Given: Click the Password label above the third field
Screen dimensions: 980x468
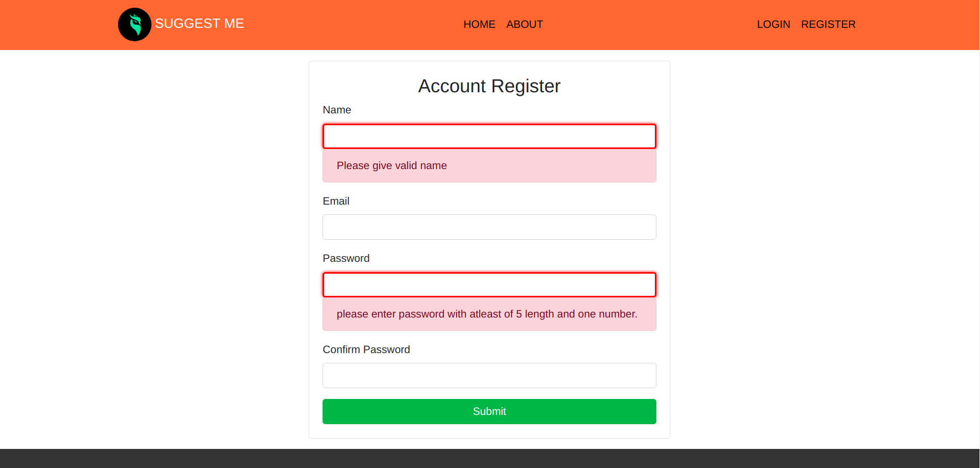Looking at the screenshot, I should coord(346,258).
